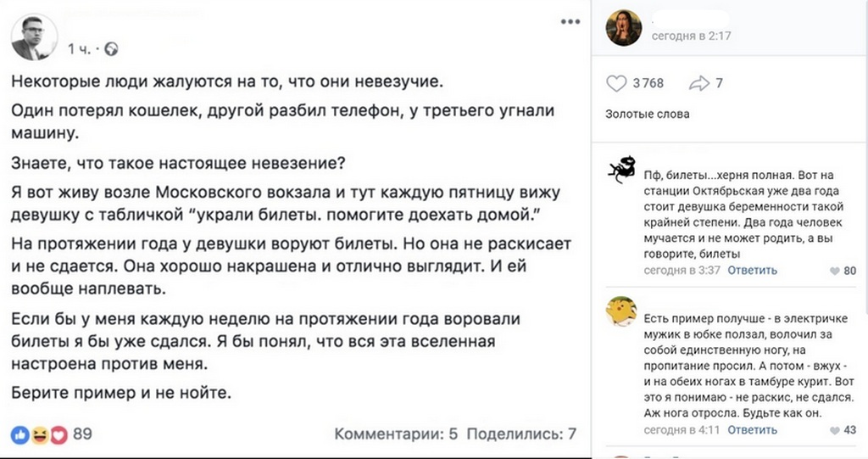Click the "сегодня в 3:37" comment timestamp

click(682, 271)
